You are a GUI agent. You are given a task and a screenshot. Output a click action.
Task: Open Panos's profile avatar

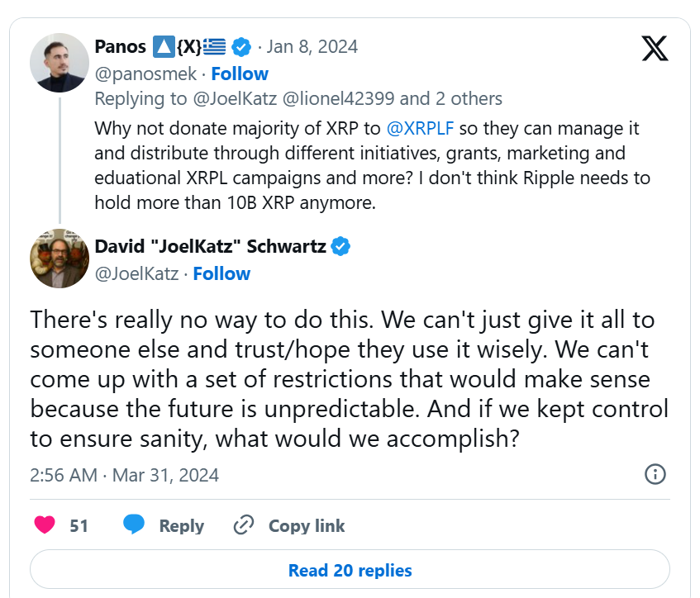(x=60, y=63)
